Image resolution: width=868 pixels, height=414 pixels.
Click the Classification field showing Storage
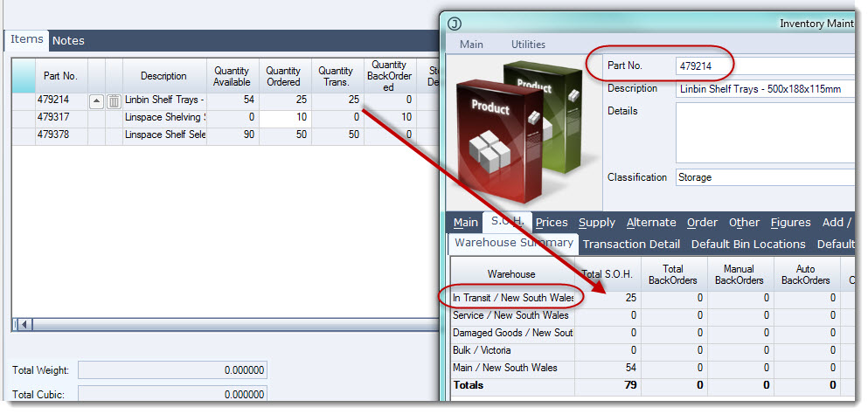[x=765, y=177]
